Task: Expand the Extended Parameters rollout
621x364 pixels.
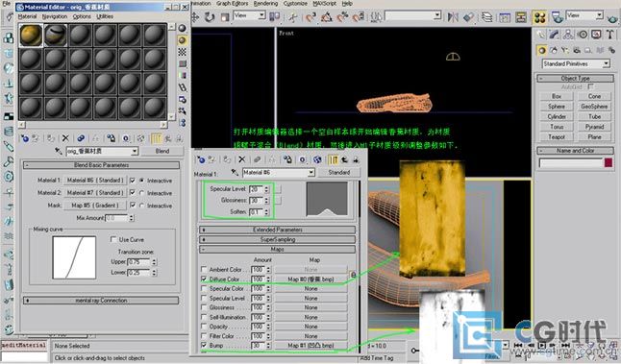Action: (277, 230)
